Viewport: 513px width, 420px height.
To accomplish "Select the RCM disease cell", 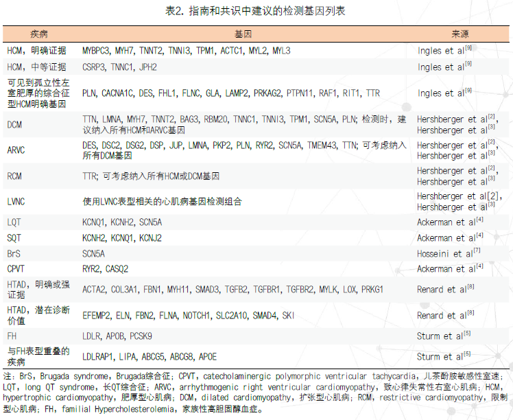I will tap(14, 176).
